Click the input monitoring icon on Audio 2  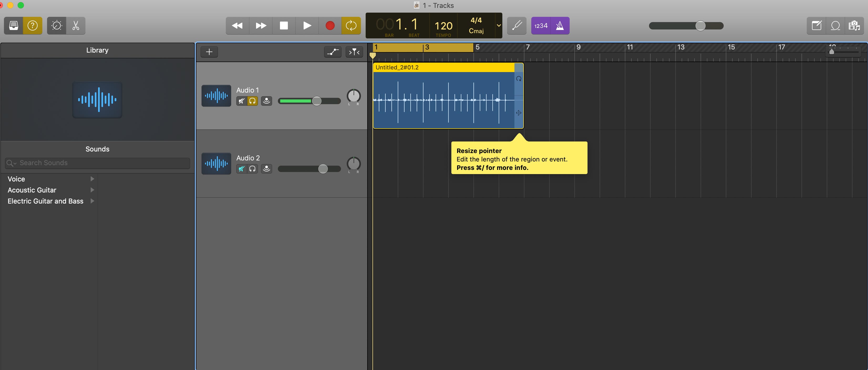tap(252, 168)
